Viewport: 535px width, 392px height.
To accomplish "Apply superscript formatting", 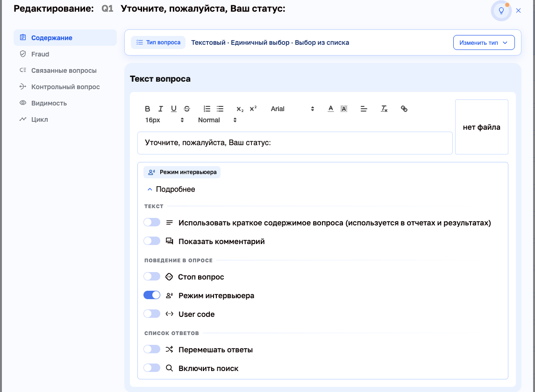I will [253, 109].
